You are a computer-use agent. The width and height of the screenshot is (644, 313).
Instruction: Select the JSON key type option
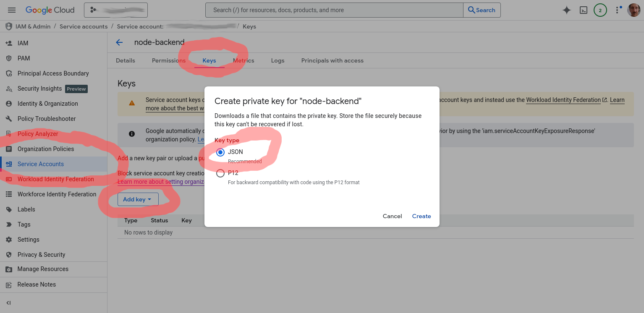(x=220, y=152)
